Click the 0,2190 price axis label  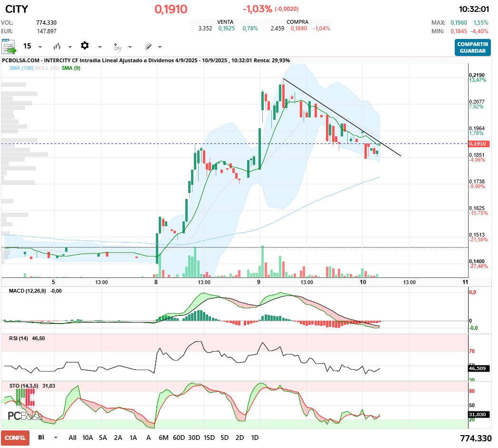coord(477,75)
